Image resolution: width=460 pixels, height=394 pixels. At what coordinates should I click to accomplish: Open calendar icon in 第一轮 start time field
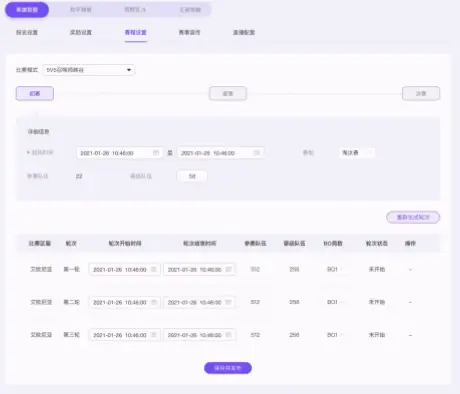(x=154, y=269)
